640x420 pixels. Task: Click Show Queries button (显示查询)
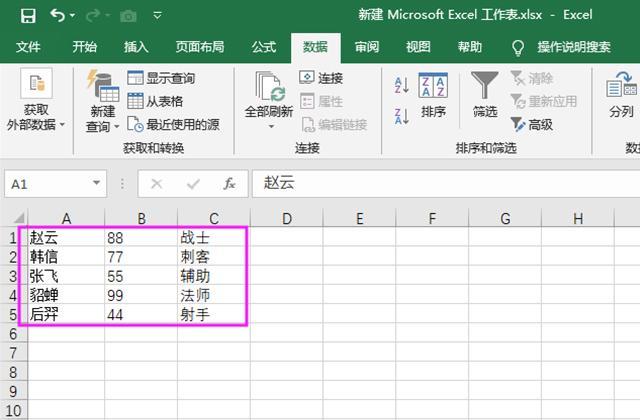coord(161,78)
